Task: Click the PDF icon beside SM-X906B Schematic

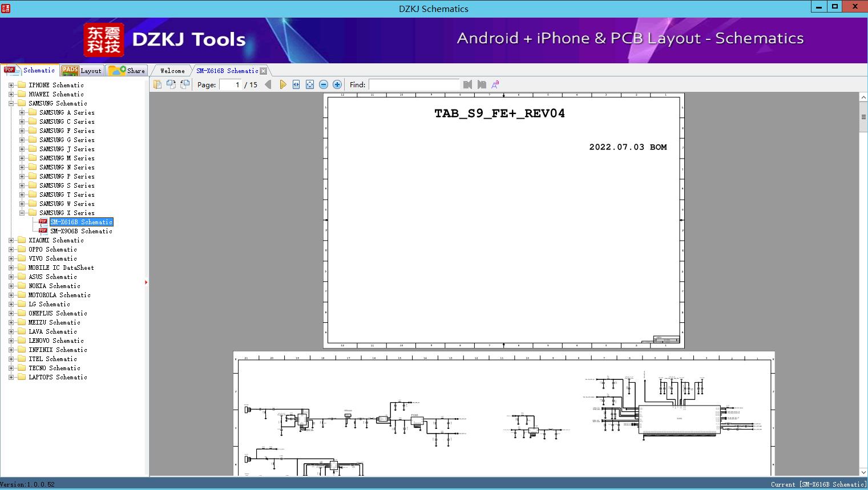Action: 43,231
